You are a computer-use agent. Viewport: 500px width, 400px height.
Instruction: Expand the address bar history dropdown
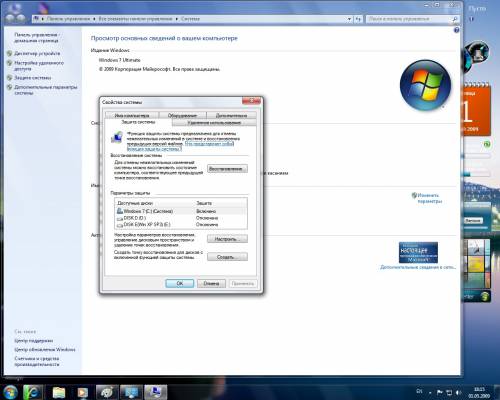(x=349, y=19)
